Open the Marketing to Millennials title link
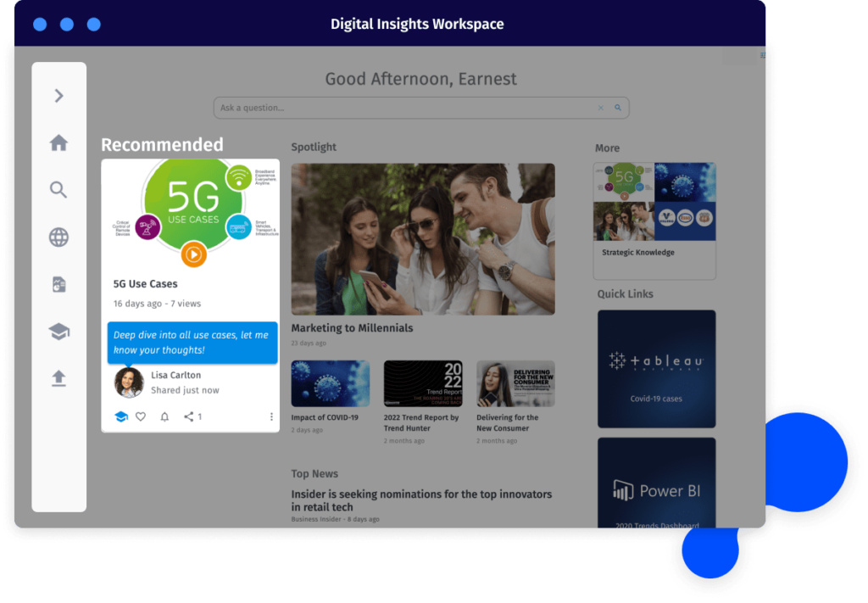This screenshot has width=868, height=603. [x=352, y=328]
